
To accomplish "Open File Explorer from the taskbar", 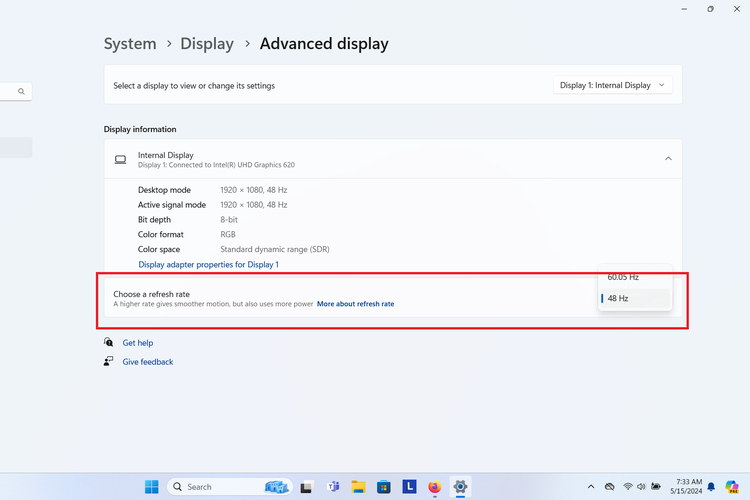I will pos(358,487).
